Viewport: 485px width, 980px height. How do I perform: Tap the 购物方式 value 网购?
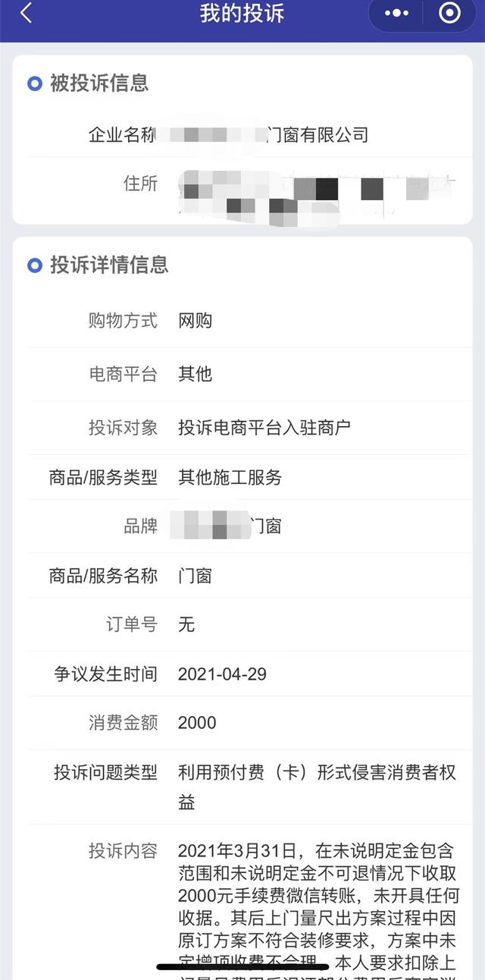(x=196, y=321)
